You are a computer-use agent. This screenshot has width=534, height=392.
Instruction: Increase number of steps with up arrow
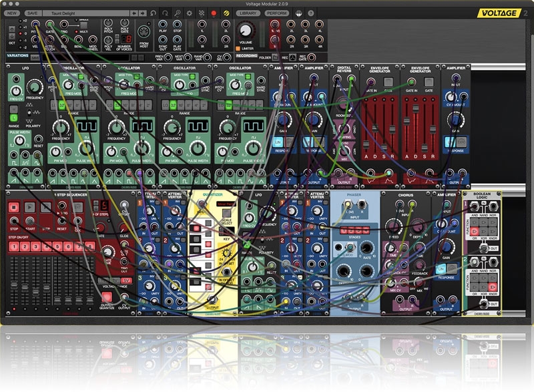coord(95,203)
